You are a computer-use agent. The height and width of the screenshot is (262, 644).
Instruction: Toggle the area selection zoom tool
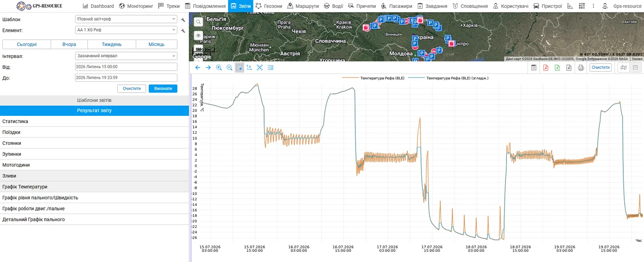point(240,68)
